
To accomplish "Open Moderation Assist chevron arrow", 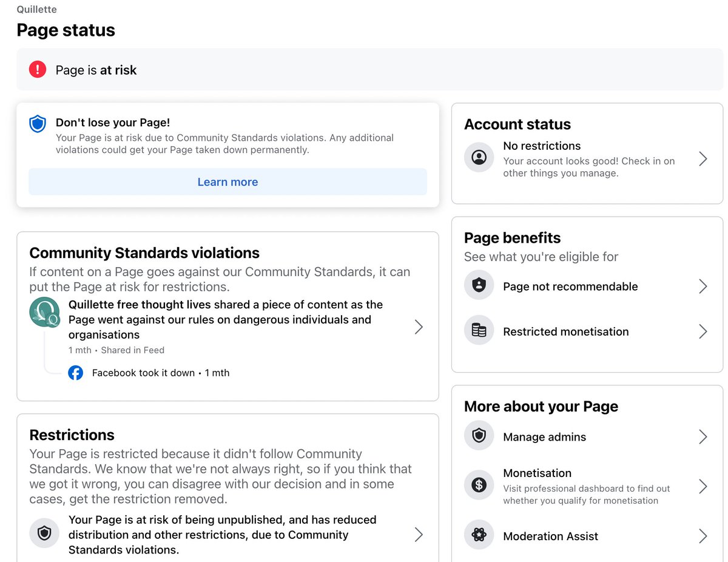I will pyautogui.click(x=703, y=536).
